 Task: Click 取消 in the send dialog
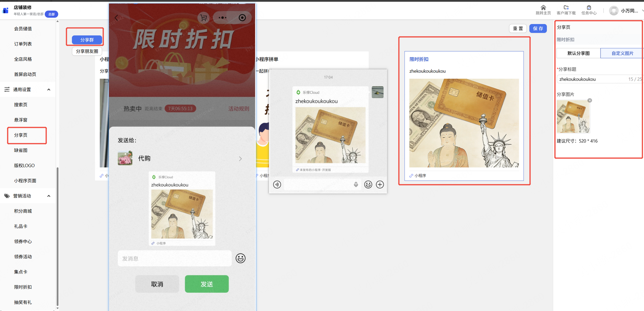tap(157, 284)
